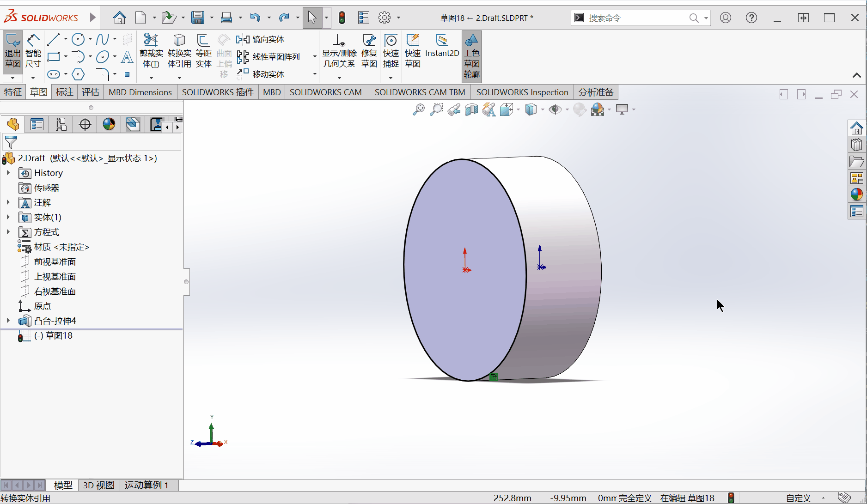Select the Circle sketch tool

78,39
